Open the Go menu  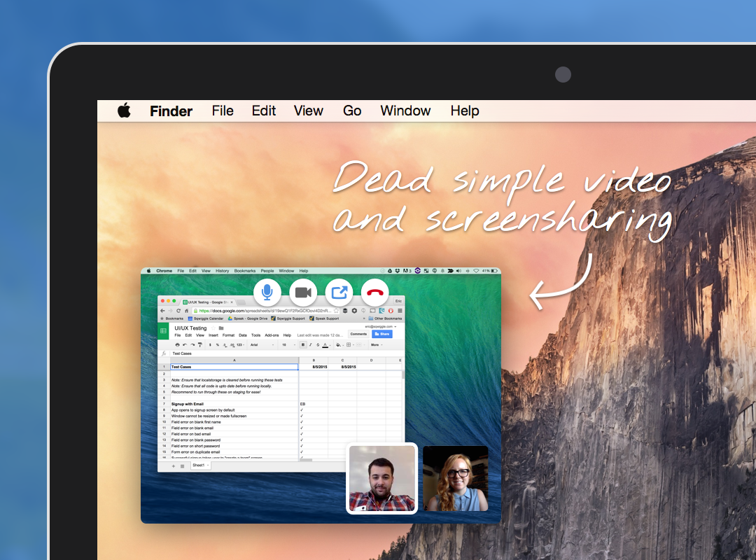[x=352, y=111]
